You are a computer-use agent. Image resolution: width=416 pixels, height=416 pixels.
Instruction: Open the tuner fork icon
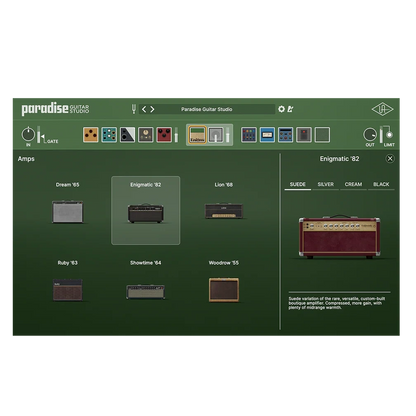point(134,109)
